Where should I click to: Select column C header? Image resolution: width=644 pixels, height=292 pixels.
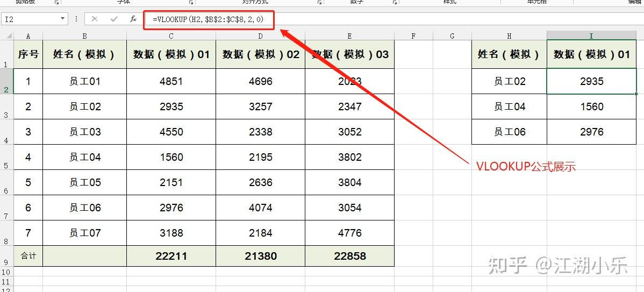[x=171, y=36]
